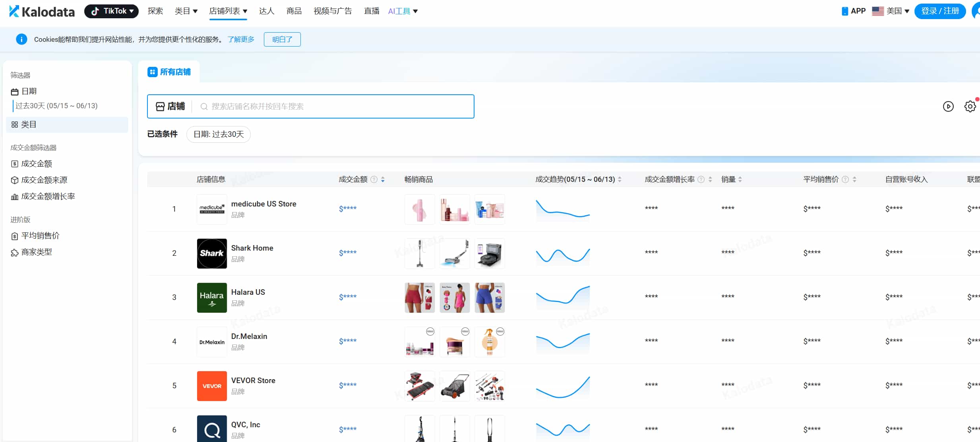Open Halara's blue shorts product thumbnail
This screenshot has height=442, width=980.
(490, 298)
